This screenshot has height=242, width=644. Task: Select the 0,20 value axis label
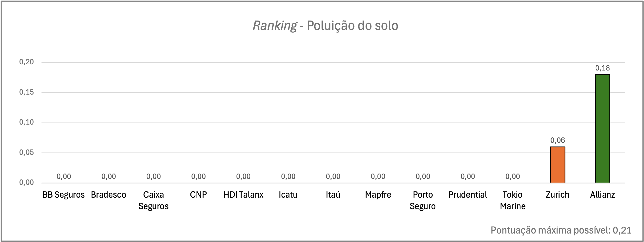[27, 62]
